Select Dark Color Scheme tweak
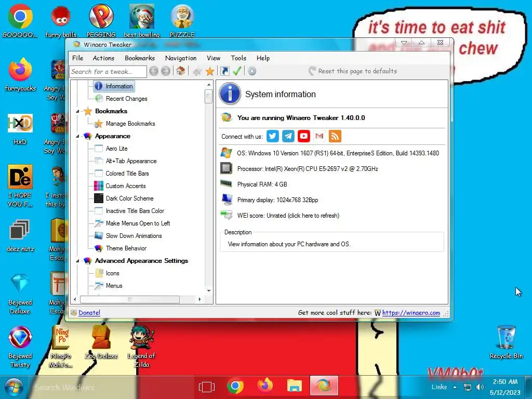The image size is (532, 399). pyautogui.click(x=129, y=198)
